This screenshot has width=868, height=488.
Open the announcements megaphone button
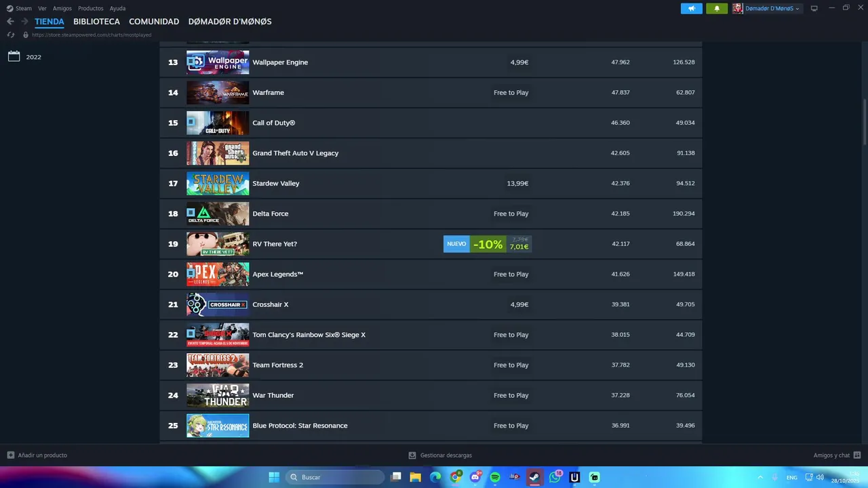click(x=692, y=8)
